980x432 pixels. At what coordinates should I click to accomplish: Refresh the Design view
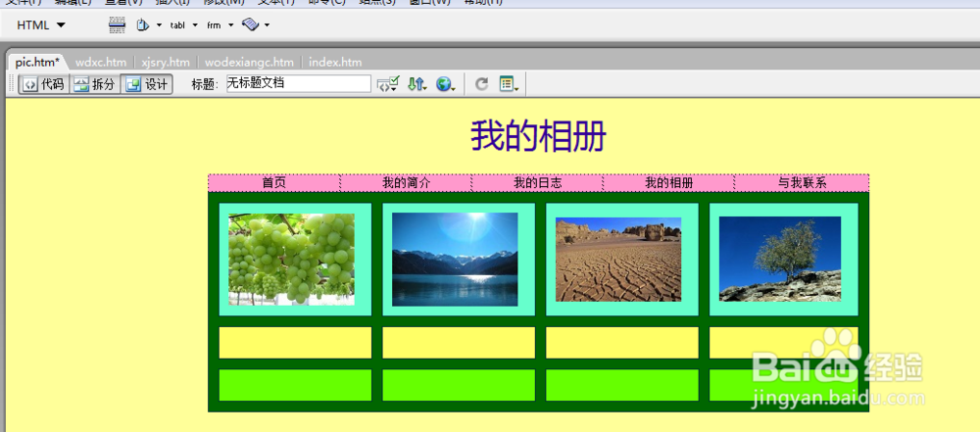481,84
